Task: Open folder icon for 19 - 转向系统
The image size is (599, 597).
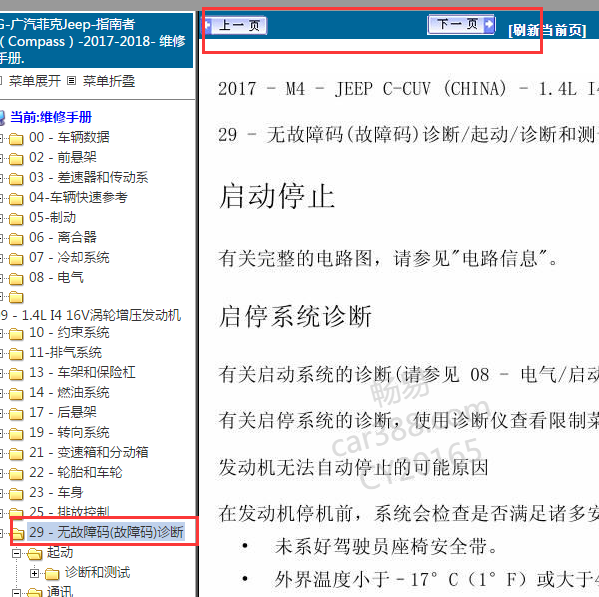Action: point(16,433)
